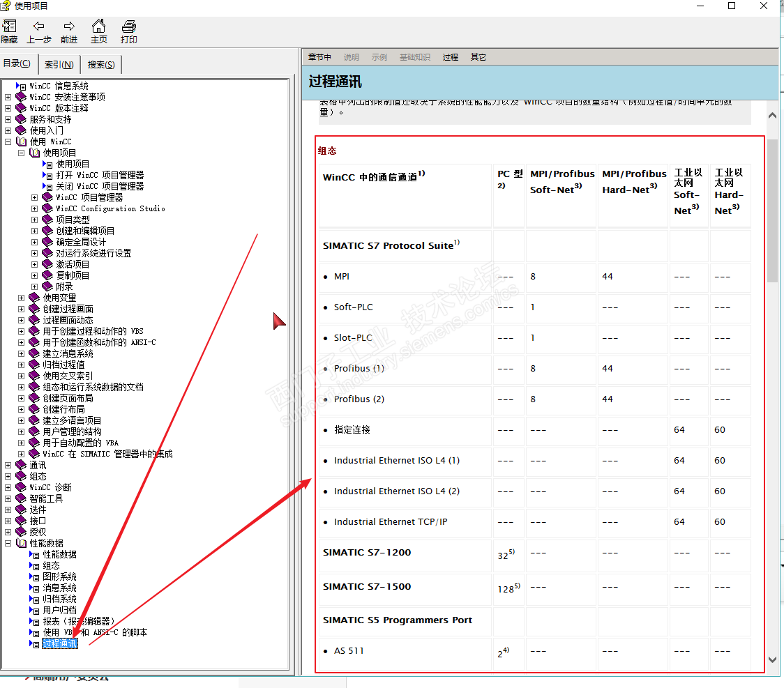Viewport: 784px width, 688px height.
Task: Click the book icon beside 授权
Action: [21, 532]
